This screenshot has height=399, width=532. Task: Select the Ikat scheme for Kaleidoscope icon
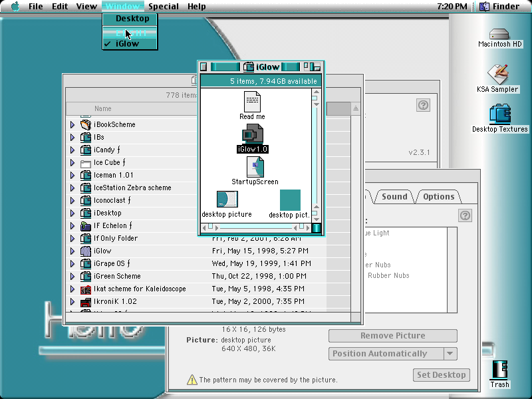[x=86, y=289]
